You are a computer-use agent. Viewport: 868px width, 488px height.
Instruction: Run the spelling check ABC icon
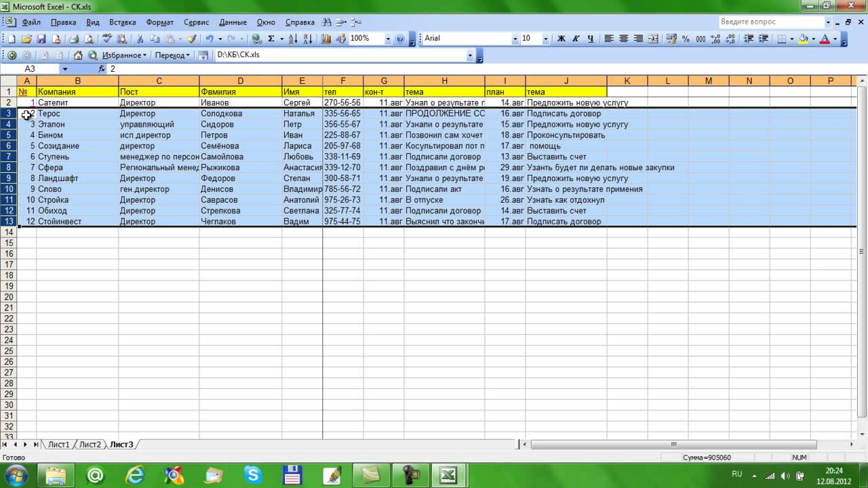[107, 39]
